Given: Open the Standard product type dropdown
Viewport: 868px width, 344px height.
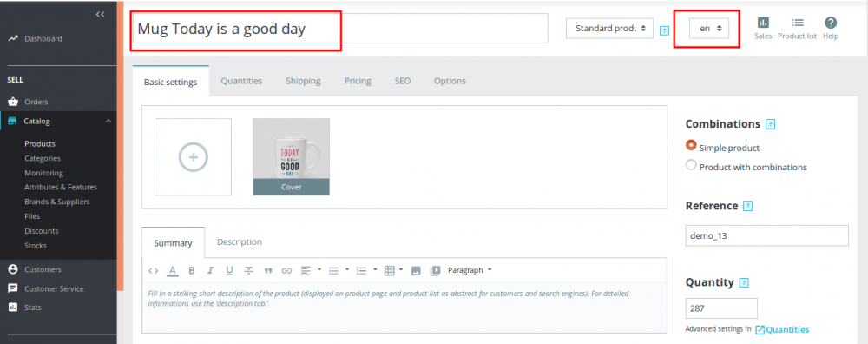Looking at the screenshot, I should (x=609, y=29).
